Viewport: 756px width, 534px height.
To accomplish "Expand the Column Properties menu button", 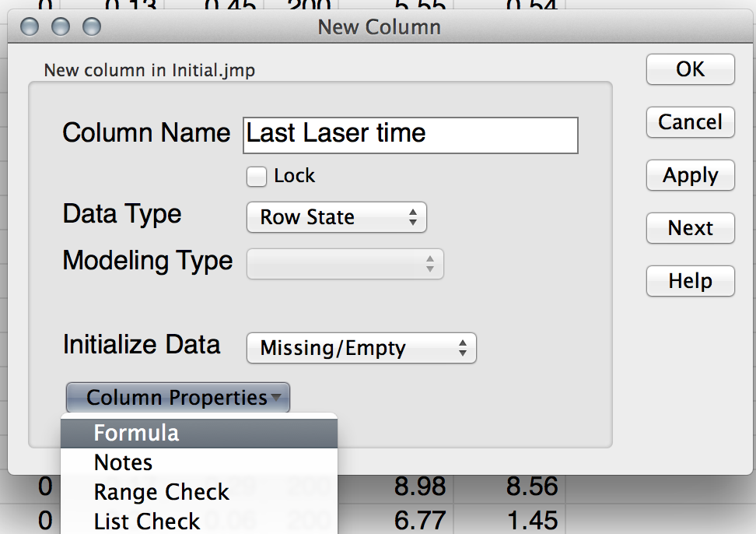I will [x=178, y=398].
